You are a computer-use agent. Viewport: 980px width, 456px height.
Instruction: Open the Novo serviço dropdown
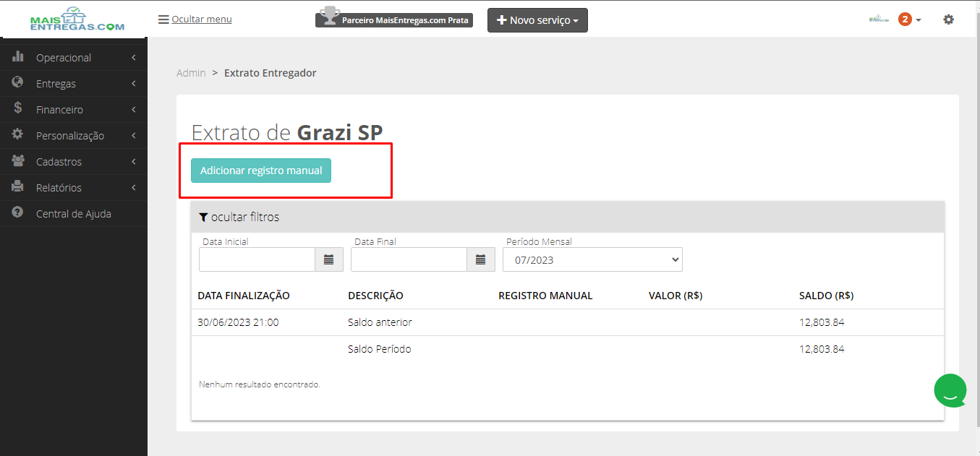pos(537,20)
